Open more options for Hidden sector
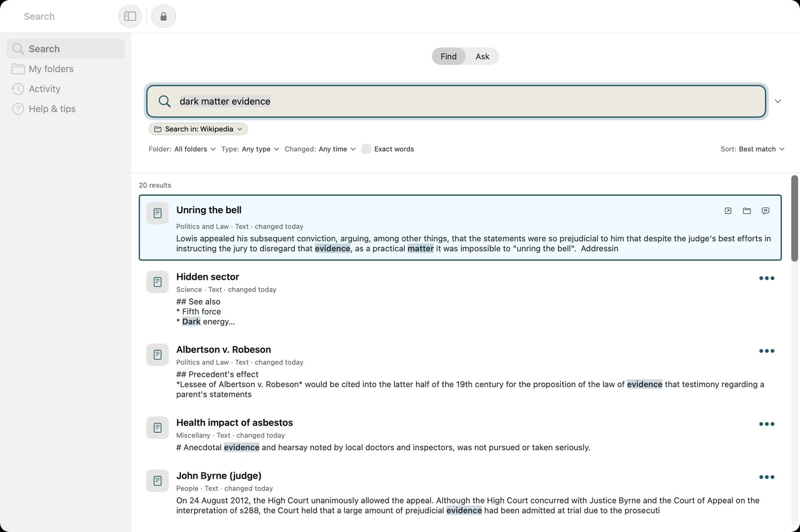The width and height of the screenshot is (800, 532). tap(766, 278)
